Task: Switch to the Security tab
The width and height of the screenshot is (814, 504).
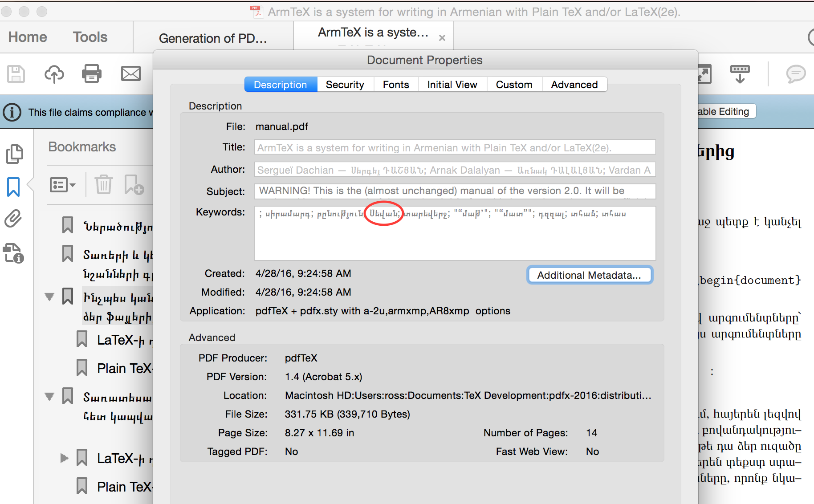Action: (x=345, y=85)
